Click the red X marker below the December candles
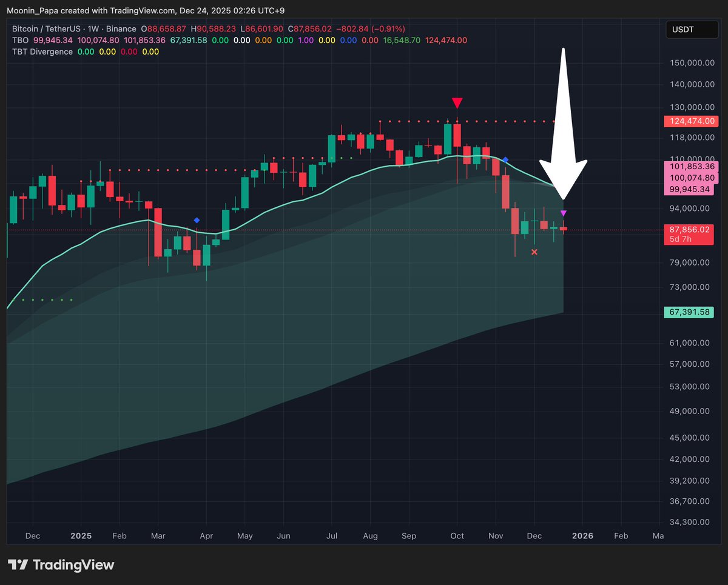728x585 pixels. pos(534,252)
